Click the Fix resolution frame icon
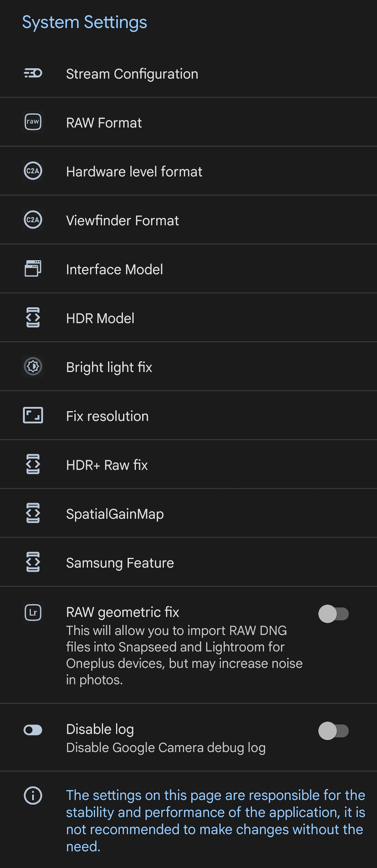 pyautogui.click(x=33, y=415)
